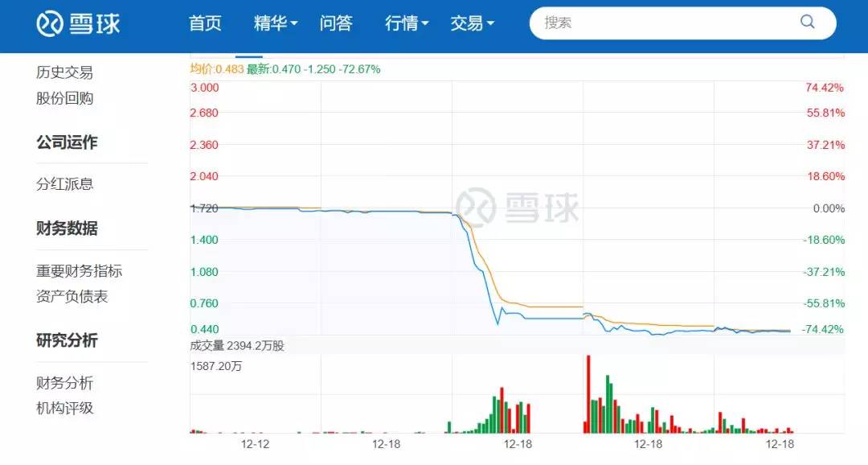The image size is (868, 465).
Task: Open the 机构评级 sidebar link
Action: click(65, 409)
